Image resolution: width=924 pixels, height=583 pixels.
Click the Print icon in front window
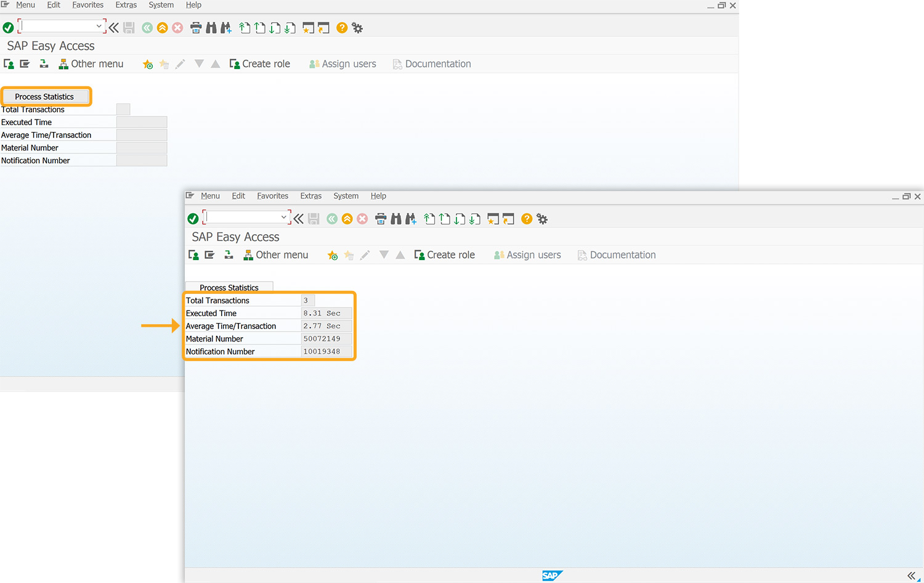coord(381,219)
